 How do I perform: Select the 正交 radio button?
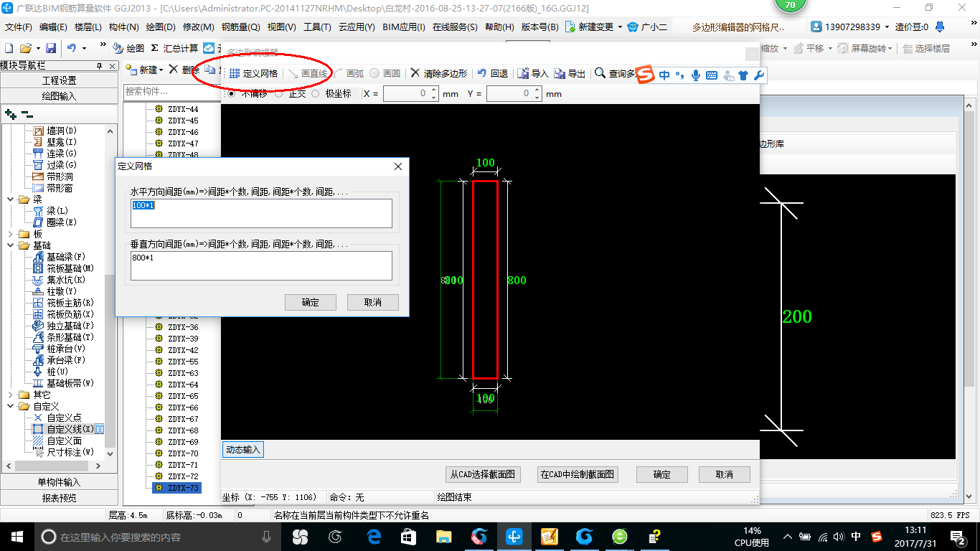click(279, 93)
